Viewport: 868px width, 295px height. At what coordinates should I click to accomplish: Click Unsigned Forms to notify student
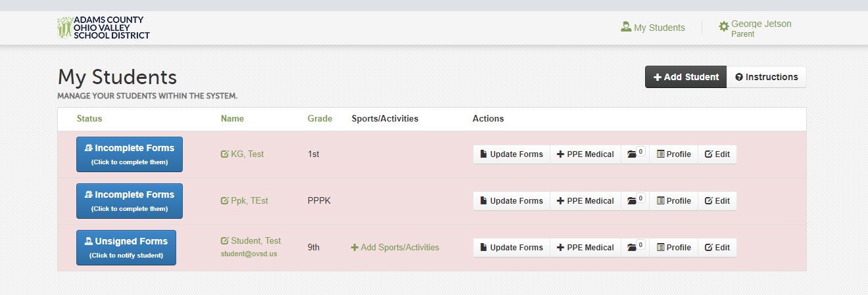[126, 248]
